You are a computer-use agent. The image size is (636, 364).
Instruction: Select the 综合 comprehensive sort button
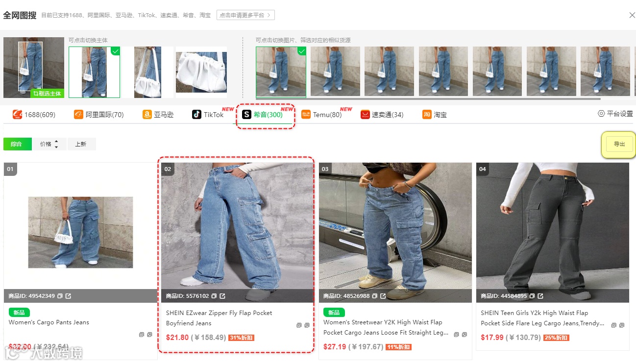click(17, 144)
